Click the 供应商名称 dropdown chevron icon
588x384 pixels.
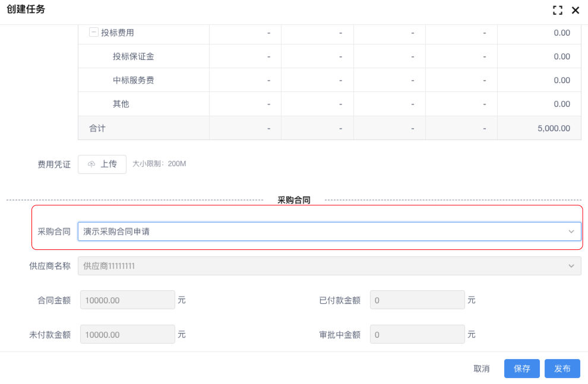tap(571, 266)
